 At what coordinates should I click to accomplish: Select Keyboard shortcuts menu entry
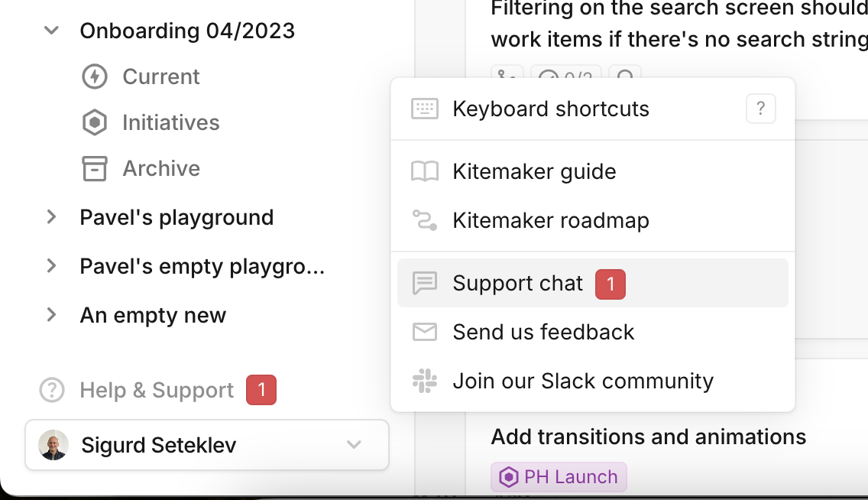550,109
